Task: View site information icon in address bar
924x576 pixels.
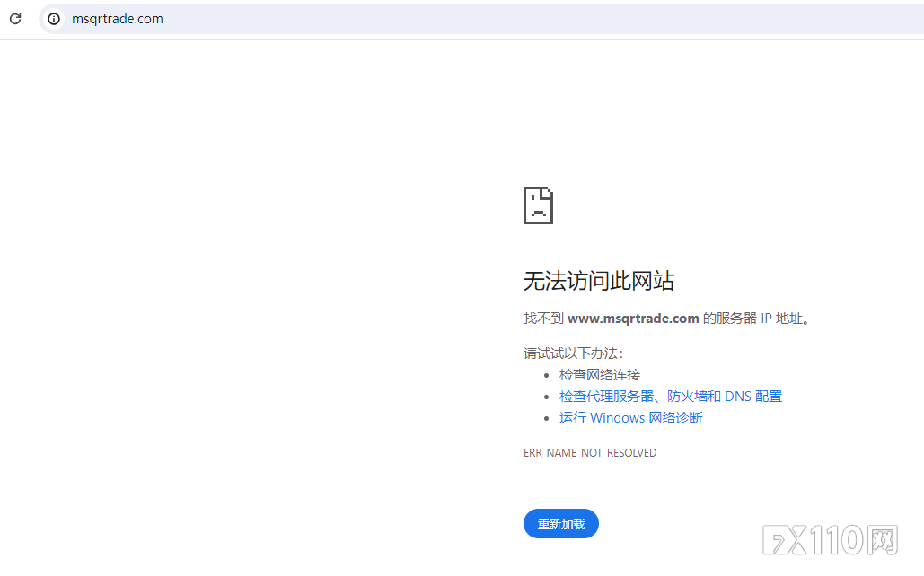Action: (x=54, y=19)
